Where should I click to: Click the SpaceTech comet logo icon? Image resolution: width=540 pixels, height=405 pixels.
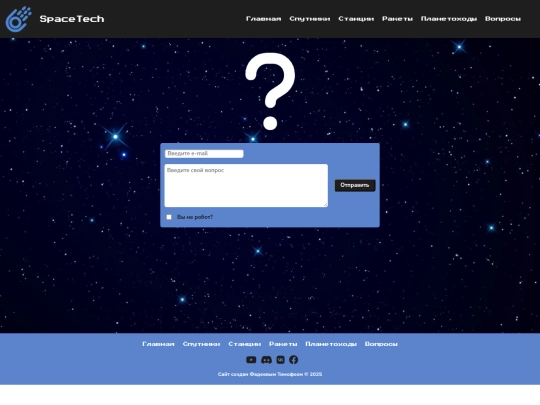click(x=19, y=19)
